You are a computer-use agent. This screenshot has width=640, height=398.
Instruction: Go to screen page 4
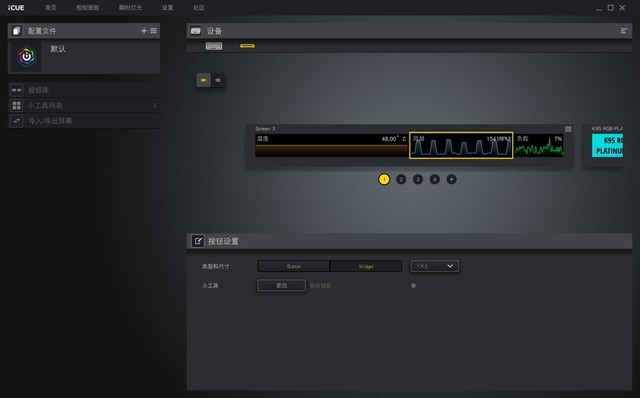coord(435,179)
